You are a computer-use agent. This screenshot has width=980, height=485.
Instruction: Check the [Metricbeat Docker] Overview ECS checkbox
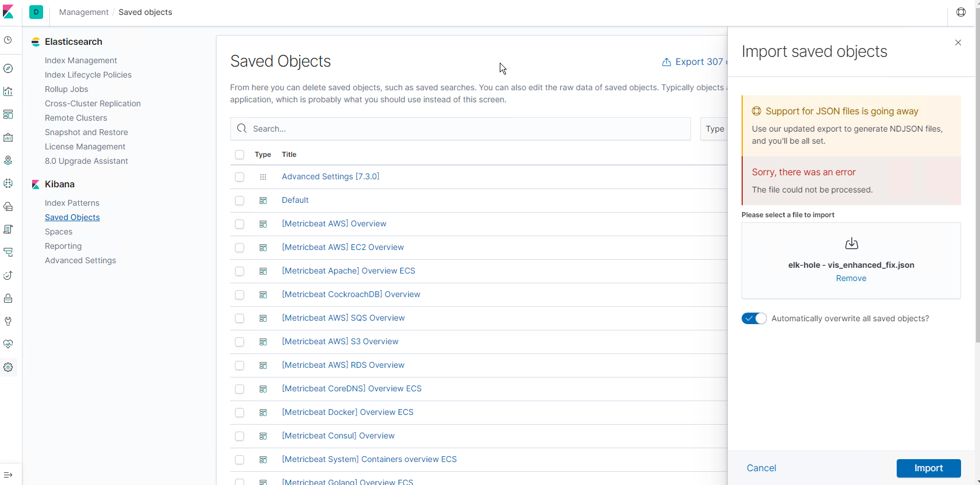coord(240,413)
